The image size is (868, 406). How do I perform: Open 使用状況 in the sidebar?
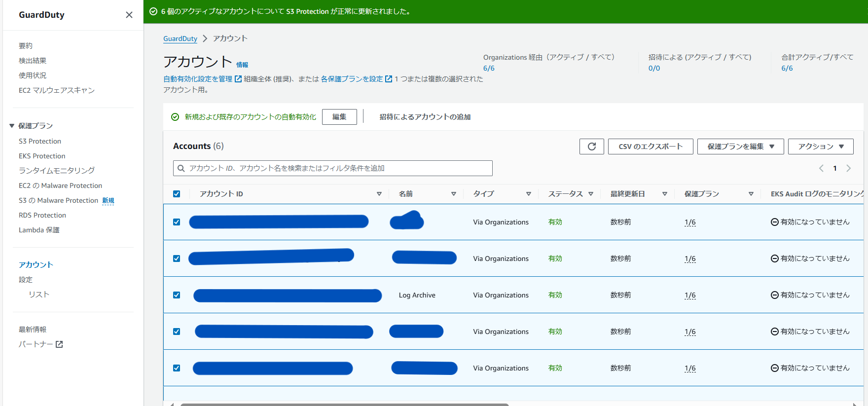[33, 75]
